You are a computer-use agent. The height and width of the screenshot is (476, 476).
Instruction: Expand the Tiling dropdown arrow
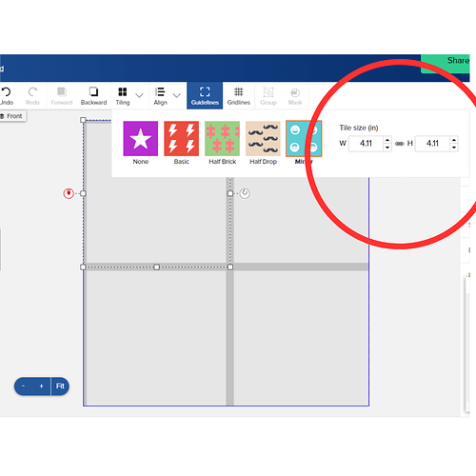139,95
